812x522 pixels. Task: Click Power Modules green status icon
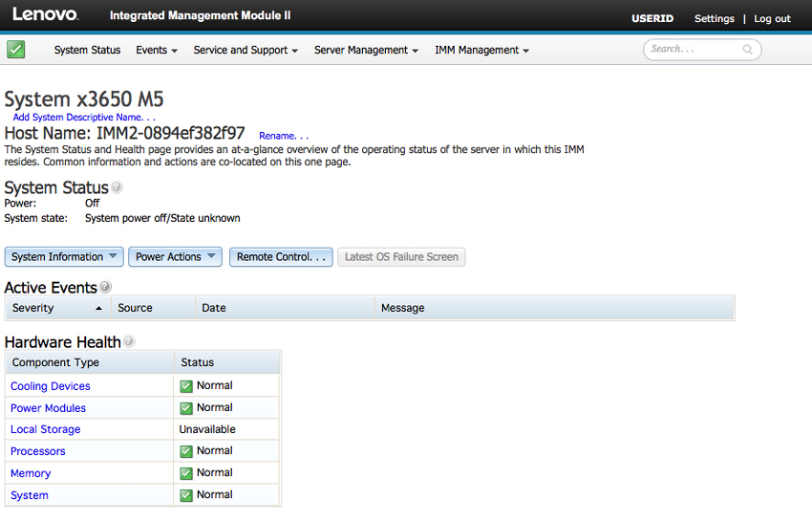(186, 408)
